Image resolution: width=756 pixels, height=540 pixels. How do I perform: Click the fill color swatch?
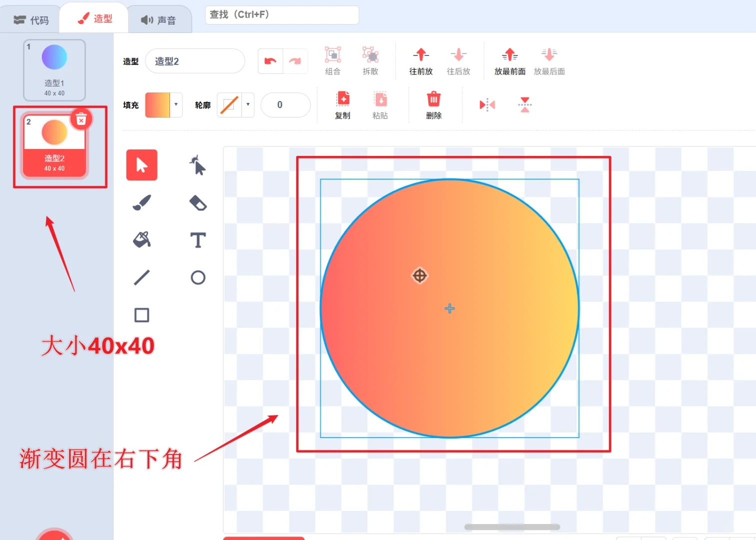coord(158,105)
